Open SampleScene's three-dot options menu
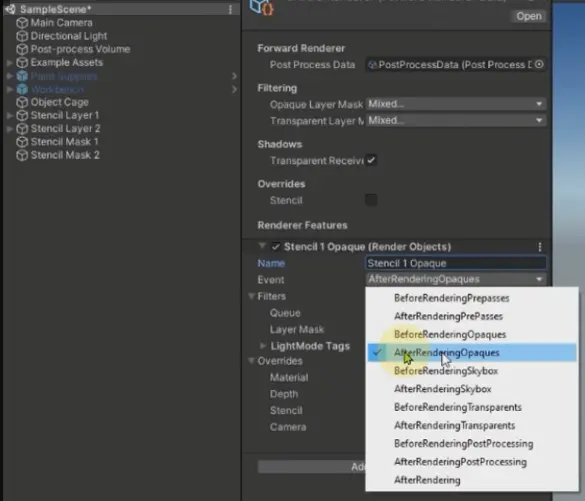The image size is (585, 501). [230, 9]
